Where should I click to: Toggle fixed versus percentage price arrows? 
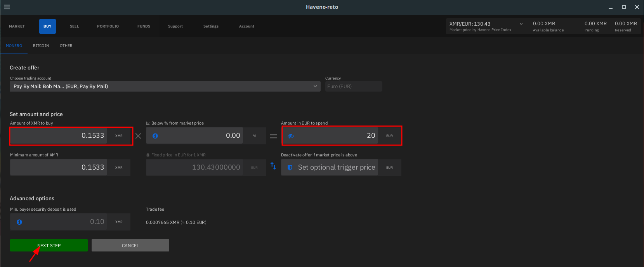(x=273, y=166)
